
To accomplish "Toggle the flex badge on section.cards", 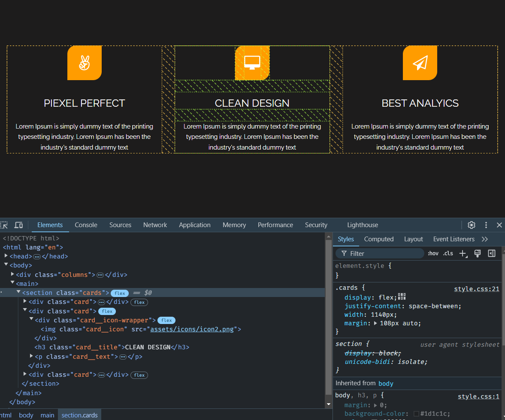I will (x=120, y=293).
